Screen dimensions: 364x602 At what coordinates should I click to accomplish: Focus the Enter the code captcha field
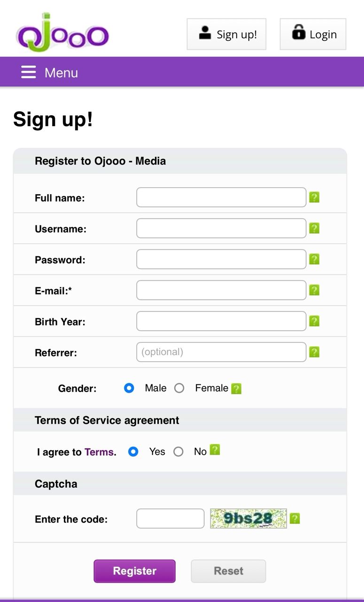point(170,518)
